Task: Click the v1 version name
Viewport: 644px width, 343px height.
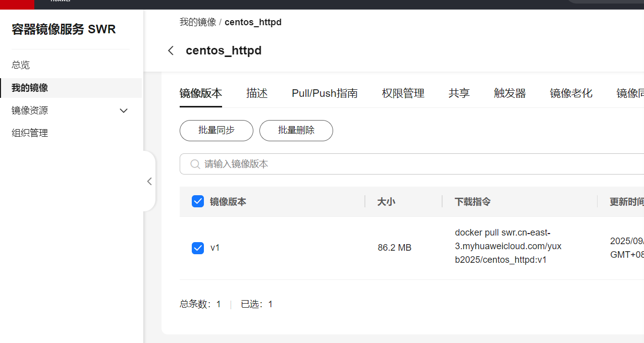Action: [x=215, y=248]
